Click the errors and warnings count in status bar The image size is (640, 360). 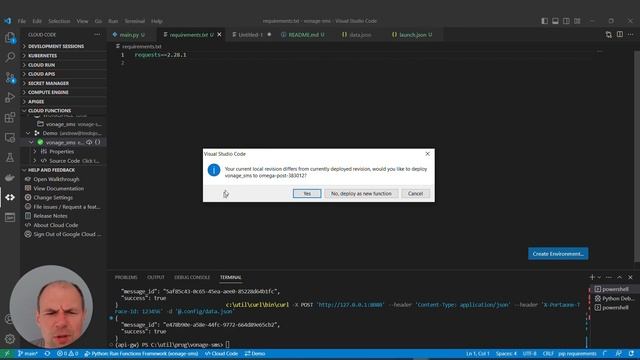click(x=67, y=354)
